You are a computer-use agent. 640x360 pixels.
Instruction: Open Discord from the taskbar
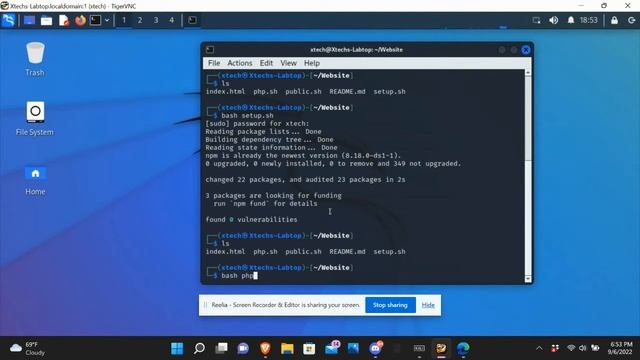(x=376, y=348)
